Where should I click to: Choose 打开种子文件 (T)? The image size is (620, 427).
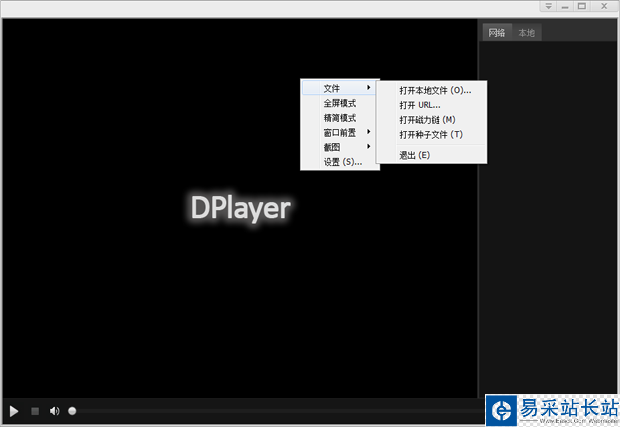coord(431,134)
